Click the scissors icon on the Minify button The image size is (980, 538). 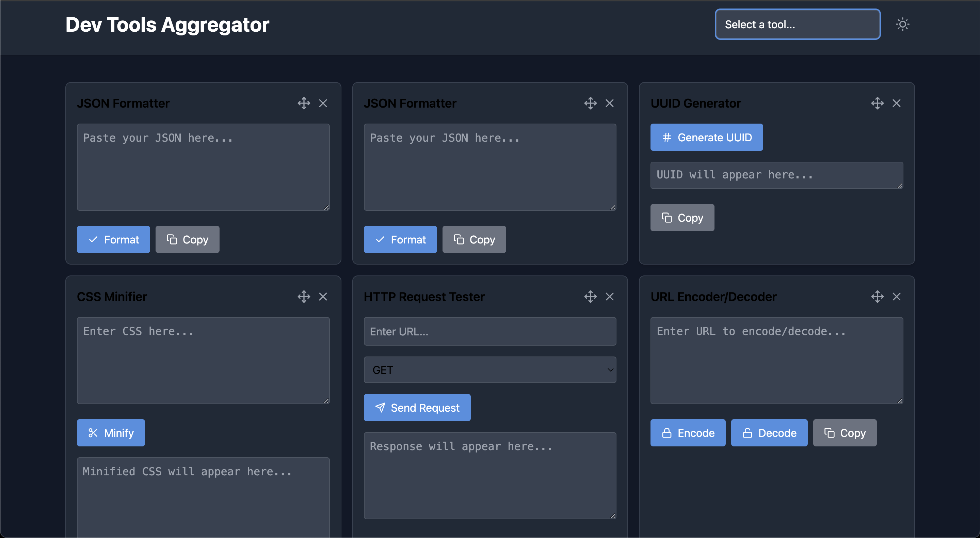click(93, 432)
